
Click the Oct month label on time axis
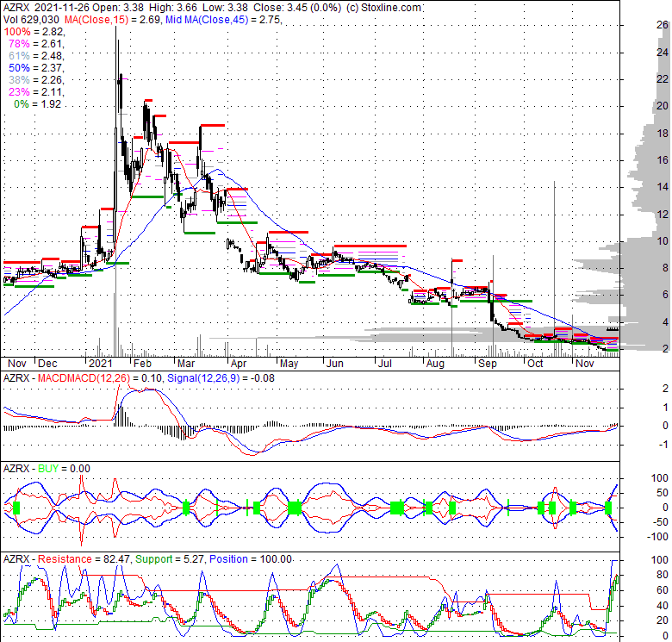(x=535, y=364)
